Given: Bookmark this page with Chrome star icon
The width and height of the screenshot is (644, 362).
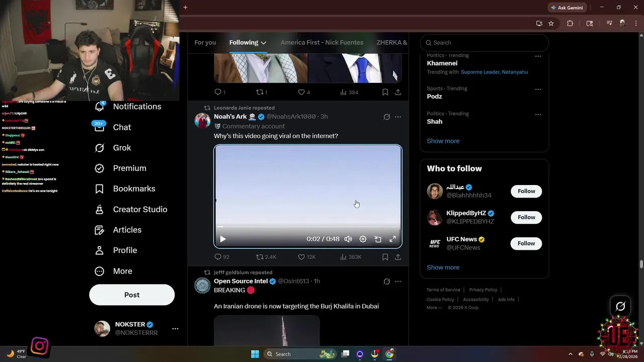Looking at the screenshot, I should click(551, 23).
